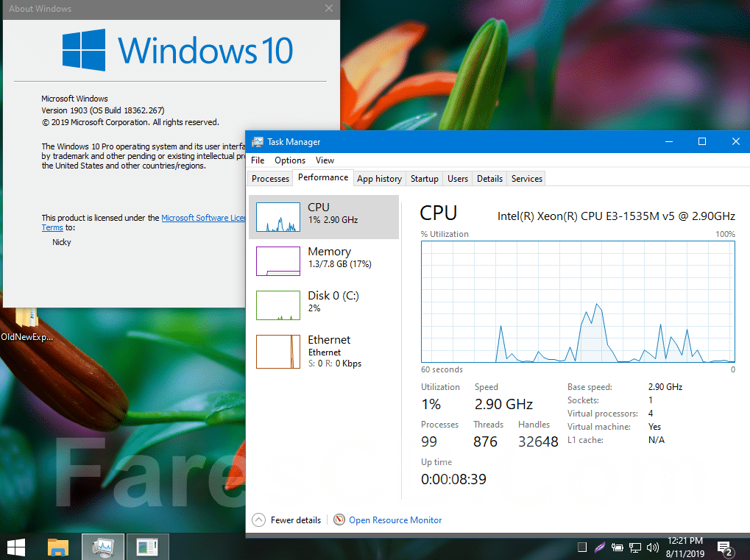Click the licensee name 'Nicky'

point(62,242)
